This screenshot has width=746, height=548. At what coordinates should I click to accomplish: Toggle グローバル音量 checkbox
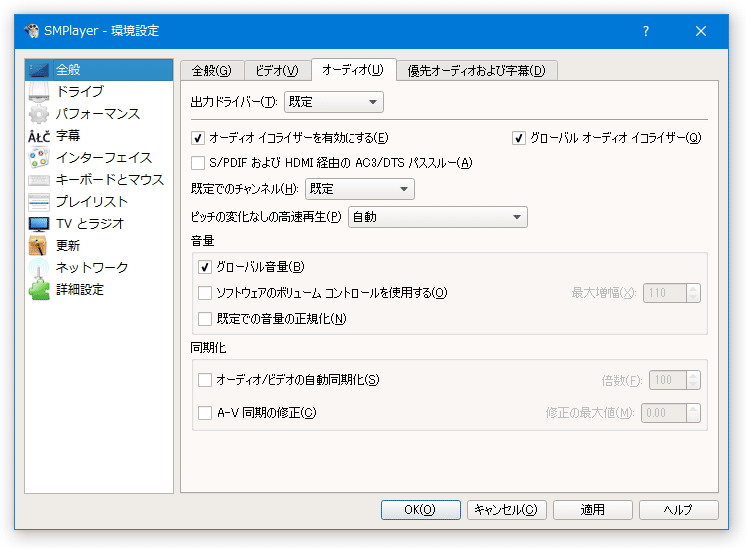[205, 267]
